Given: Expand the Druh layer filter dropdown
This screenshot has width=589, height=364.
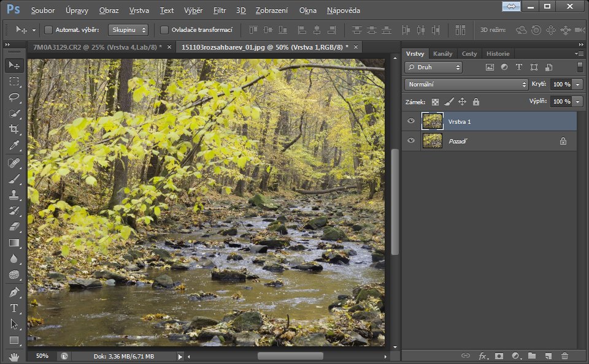Looking at the screenshot, I should (x=433, y=67).
